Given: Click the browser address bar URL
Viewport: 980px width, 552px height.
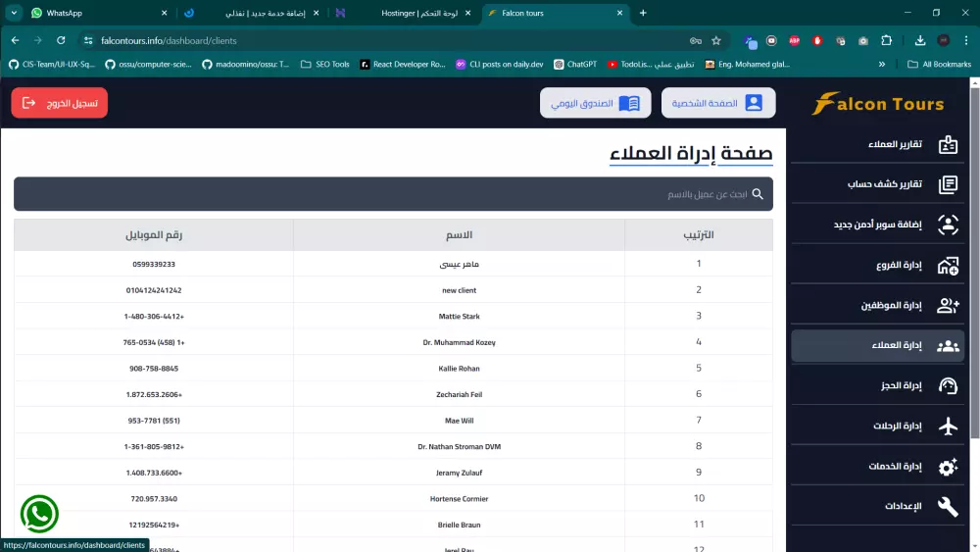Looking at the screenshot, I should click(x=169, y=40).
